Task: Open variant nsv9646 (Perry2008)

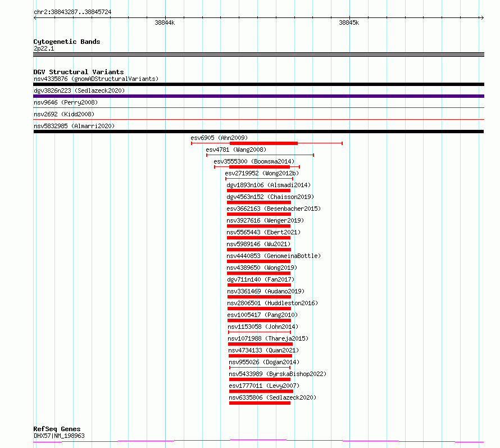Action: click(x=66, y=102)
